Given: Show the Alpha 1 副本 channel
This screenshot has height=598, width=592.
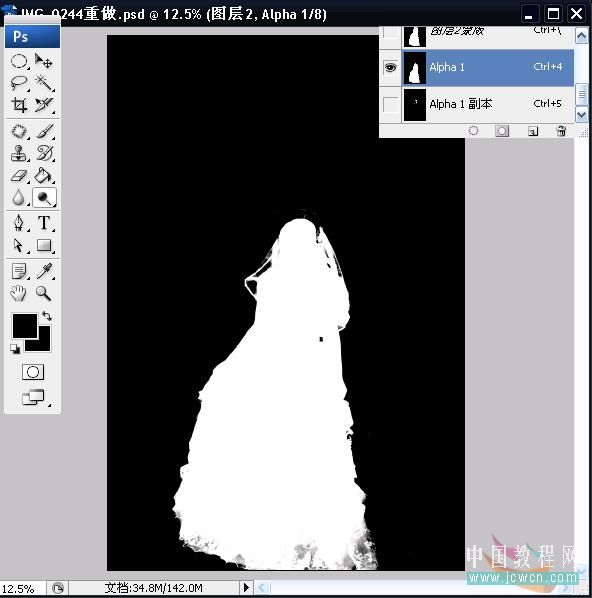Looking at the screenshot, I should pyautogui.click(x=390, y=104).
